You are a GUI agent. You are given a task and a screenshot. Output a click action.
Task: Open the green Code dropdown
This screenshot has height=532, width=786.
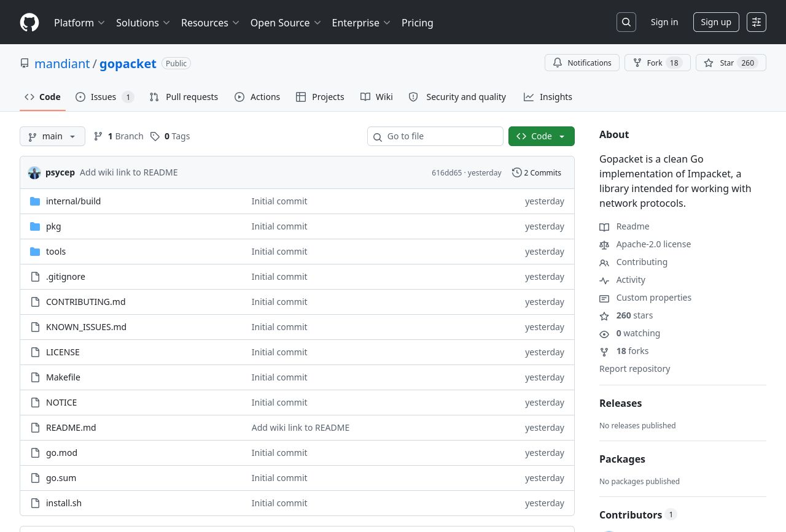pos(541,136)
